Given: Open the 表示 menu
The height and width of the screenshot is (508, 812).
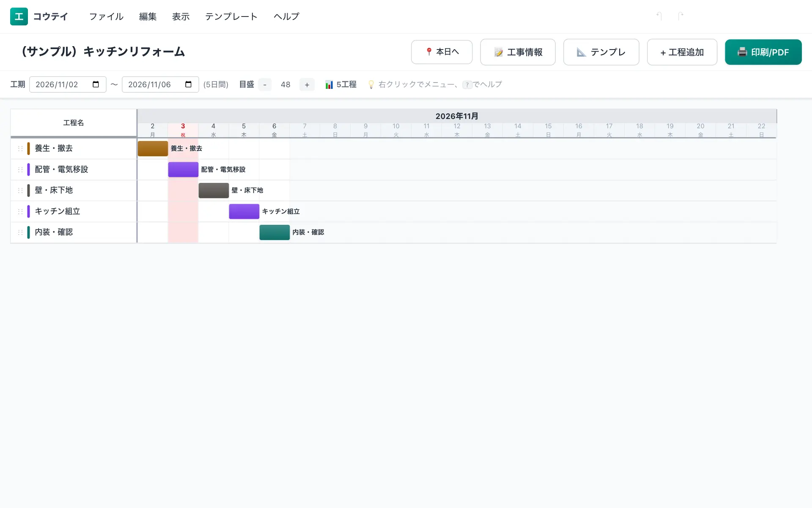Looking at the screenshot, I should (x=181, y=17).
